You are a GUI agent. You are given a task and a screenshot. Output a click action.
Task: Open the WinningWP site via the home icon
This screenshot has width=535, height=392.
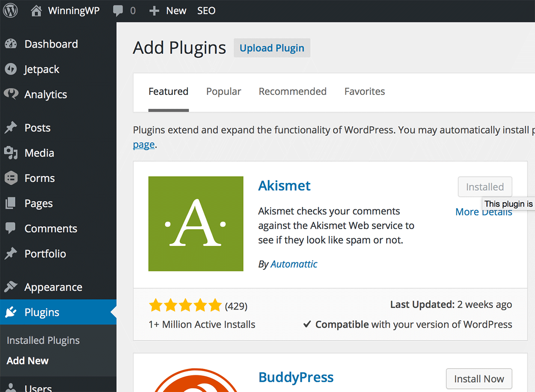coord(37,10)
